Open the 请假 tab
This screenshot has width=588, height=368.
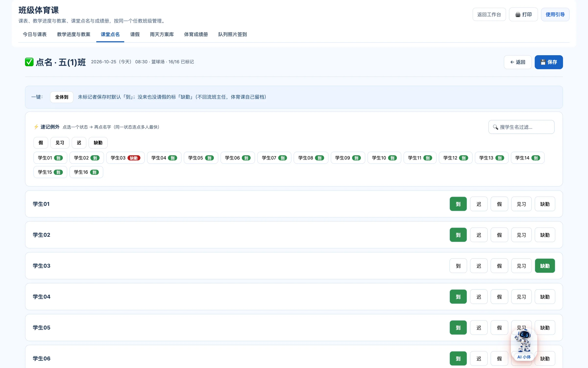(135, 34)
